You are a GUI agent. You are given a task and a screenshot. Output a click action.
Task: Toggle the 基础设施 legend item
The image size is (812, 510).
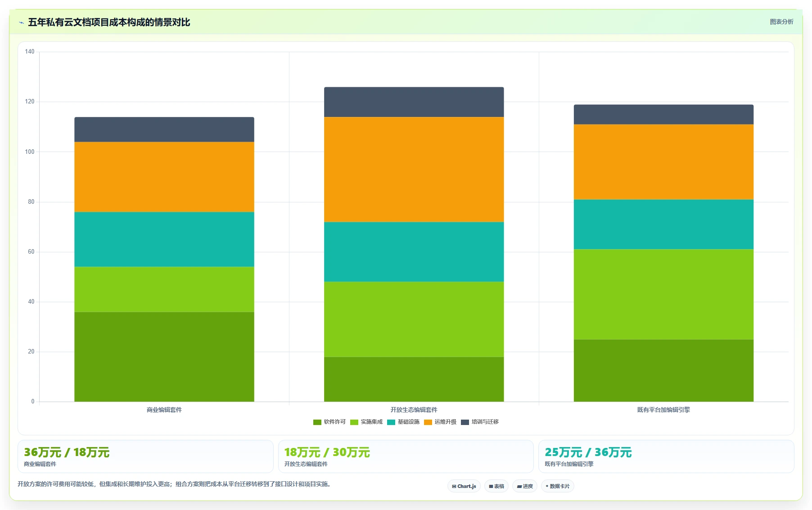coord(403,422)
